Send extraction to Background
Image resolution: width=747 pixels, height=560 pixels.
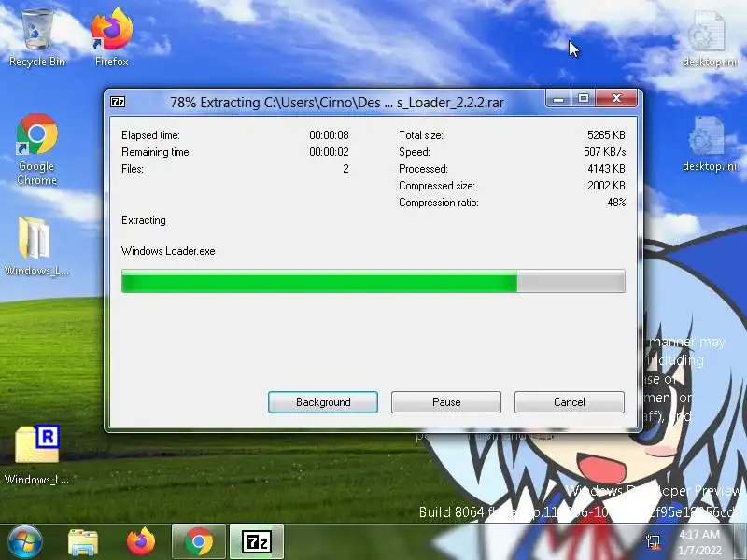[x=323, y=402]
